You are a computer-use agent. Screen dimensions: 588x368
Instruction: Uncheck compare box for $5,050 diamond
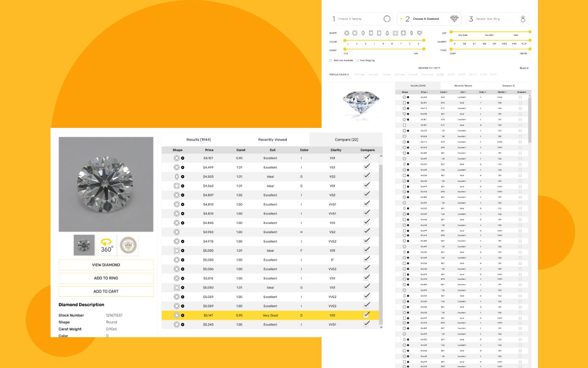pyautogui.click(x=366, y=287)
